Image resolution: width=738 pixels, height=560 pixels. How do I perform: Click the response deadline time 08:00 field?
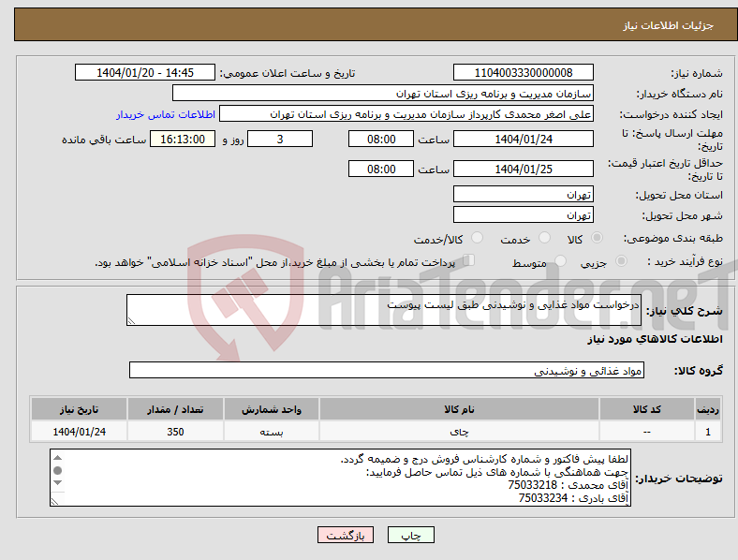click(x=381, y=140)
